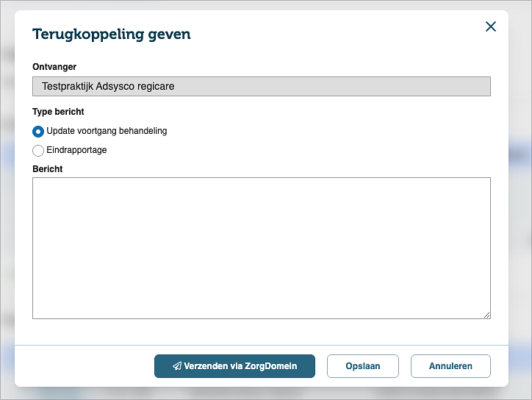Save the draft with Opslaan
Image resolution: width=532 pixels, height=400 pixels.
coord(363,366)
